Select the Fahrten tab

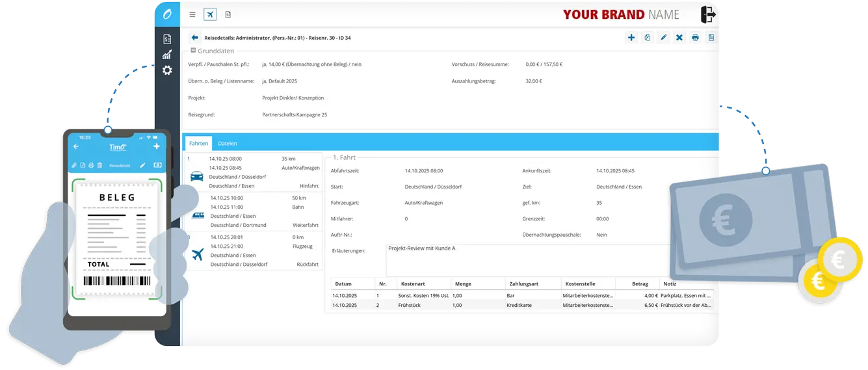click(198, 143)
